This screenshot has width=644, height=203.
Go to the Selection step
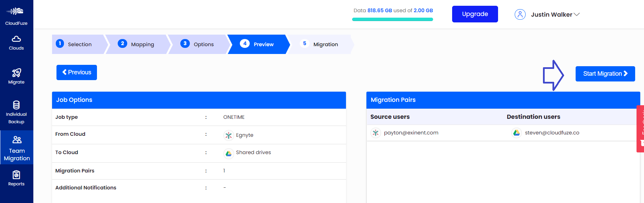pyautogui.click(x=78, y=44)
